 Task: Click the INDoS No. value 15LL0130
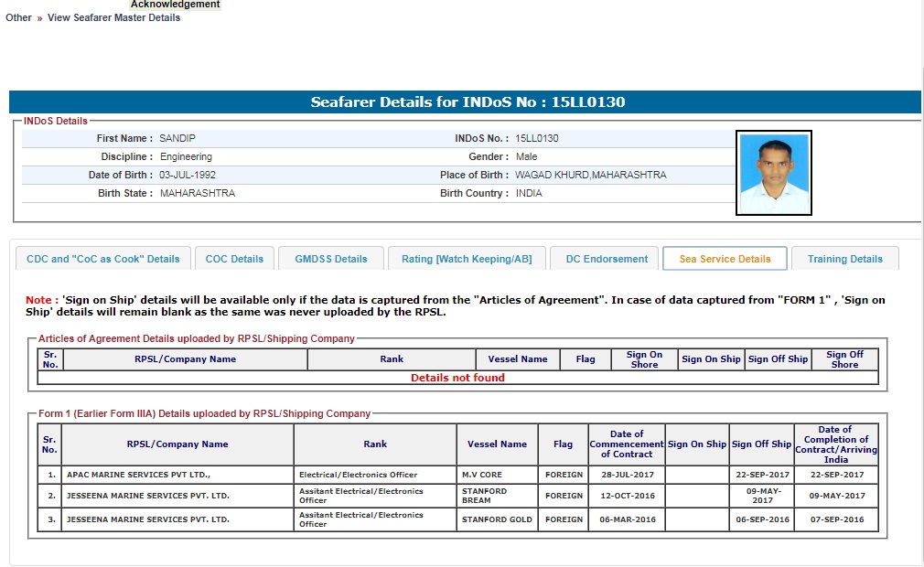pos(536,138)
